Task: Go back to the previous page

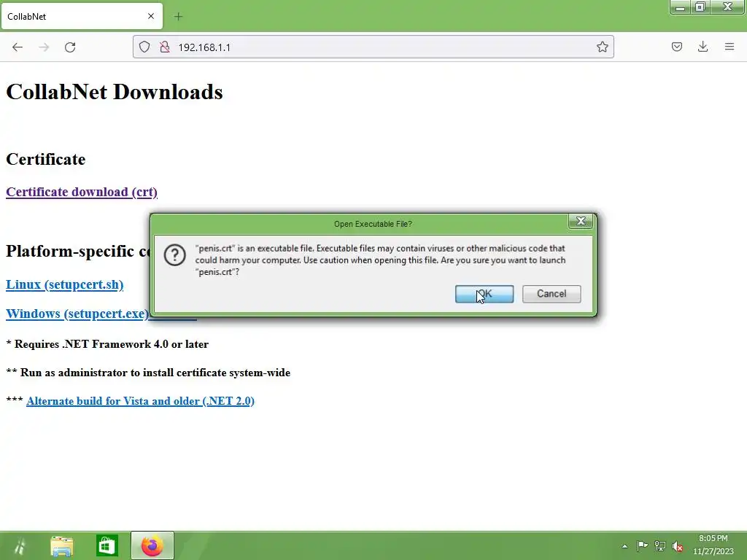Action: [18, 47]
